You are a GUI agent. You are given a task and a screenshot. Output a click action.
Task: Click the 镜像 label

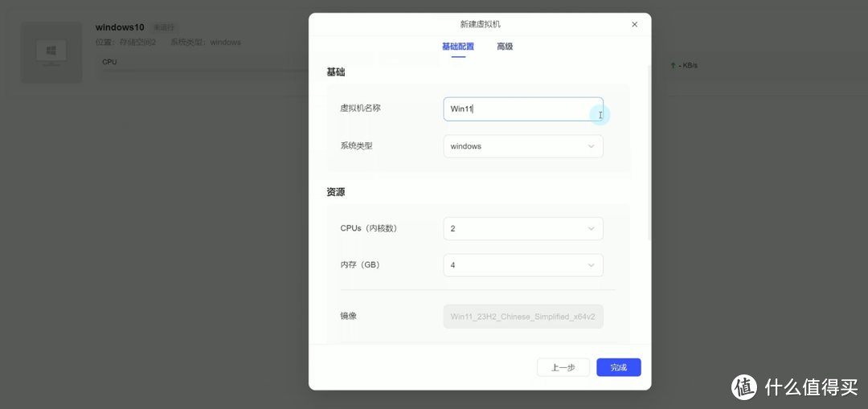pos(348,316)
